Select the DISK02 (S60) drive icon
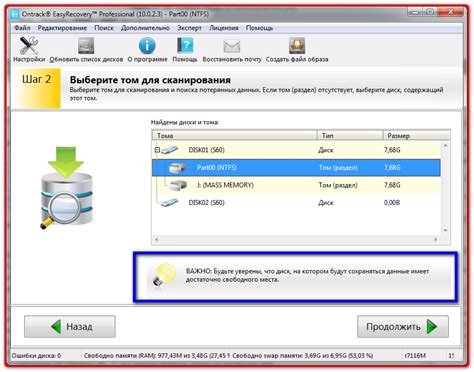 click(x=169, y=202)
